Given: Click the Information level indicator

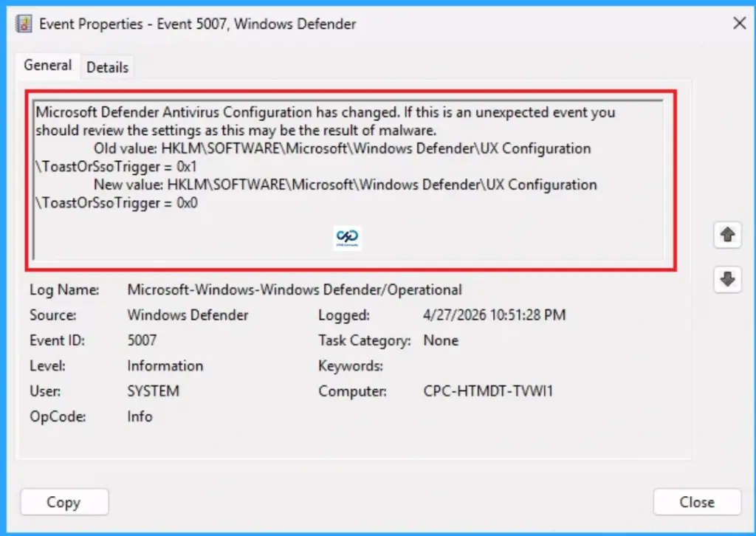Looking at the screenshot, I should (x=165, y=365).
